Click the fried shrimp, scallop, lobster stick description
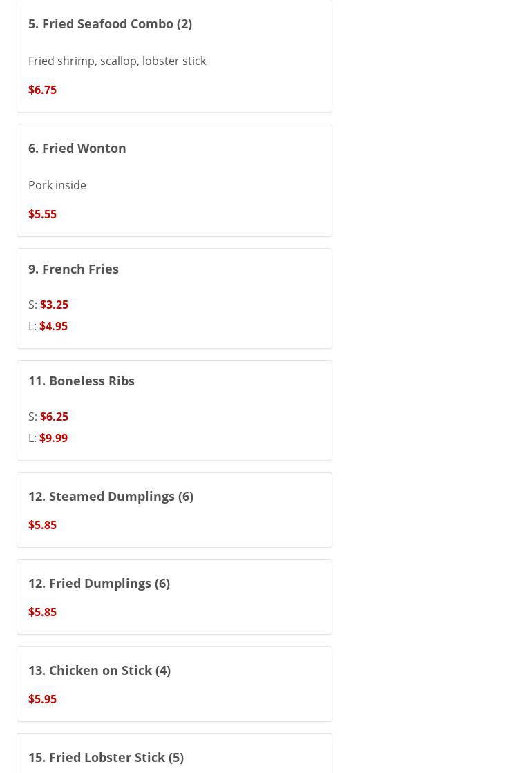This screenshot has height=773, width=532. click(x=117, y=61)
